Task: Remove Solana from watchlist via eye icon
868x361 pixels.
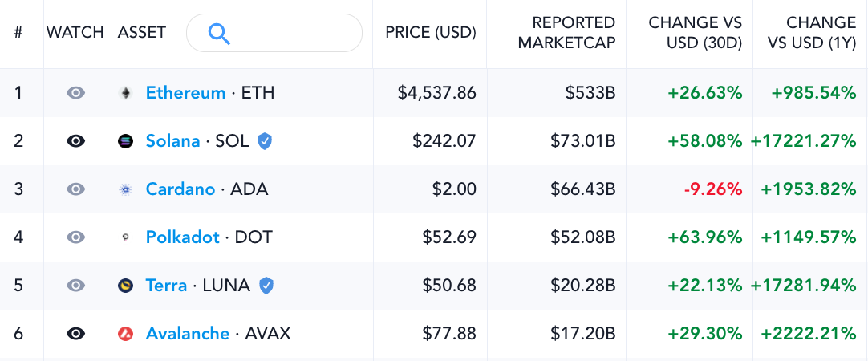Action: coord(76,141)
